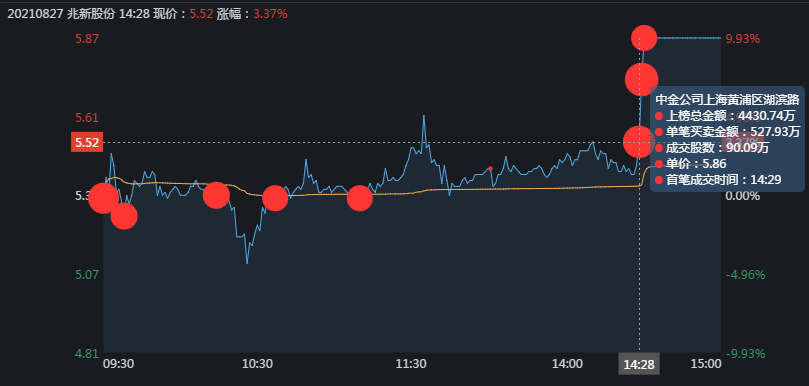Click the red marker sitting on the 5.52 dashed line

pyautogui.click(x=639, y=141)
